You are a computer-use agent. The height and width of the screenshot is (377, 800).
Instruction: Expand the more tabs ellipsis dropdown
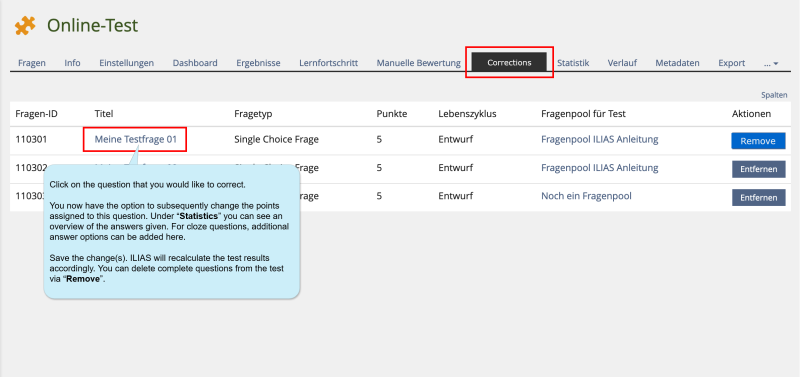pos(771,64)
